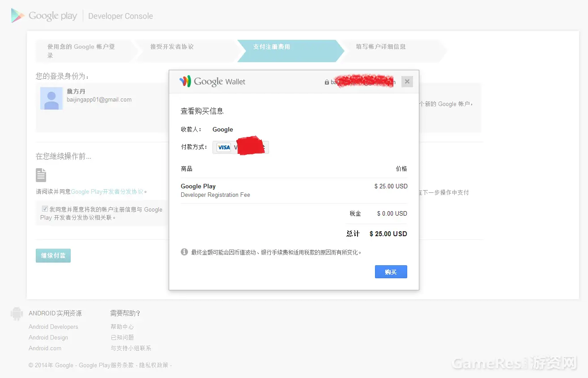Open the Android Design link
The width and height of the screenshot is (588, 378).
point(48,338)
